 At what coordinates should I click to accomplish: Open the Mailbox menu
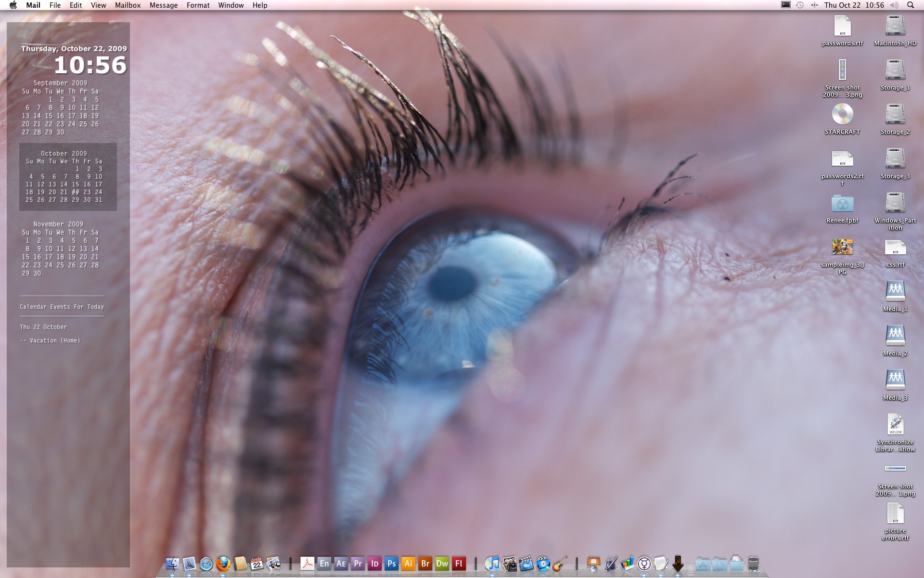pos(128,5)
